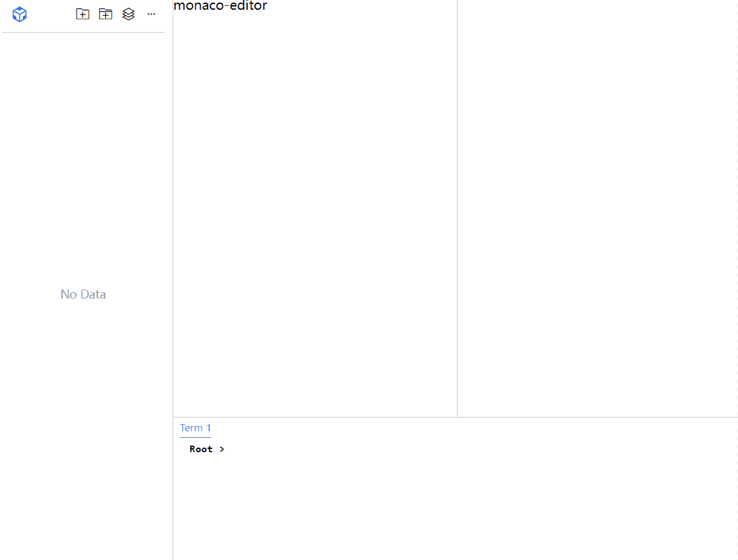Click the No Data placeholder text
Image resolution: width=738 pixels, height=560 pixels.
[83, 294]
